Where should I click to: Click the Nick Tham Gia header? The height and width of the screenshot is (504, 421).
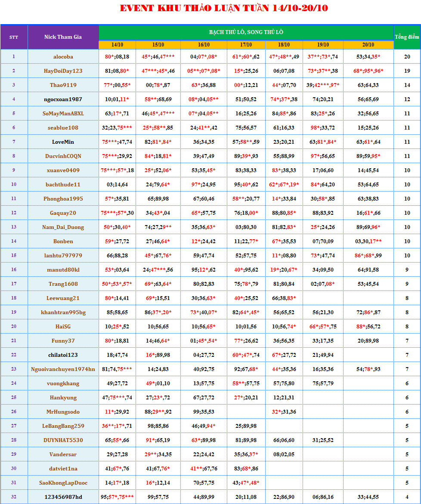coord(63,37)
